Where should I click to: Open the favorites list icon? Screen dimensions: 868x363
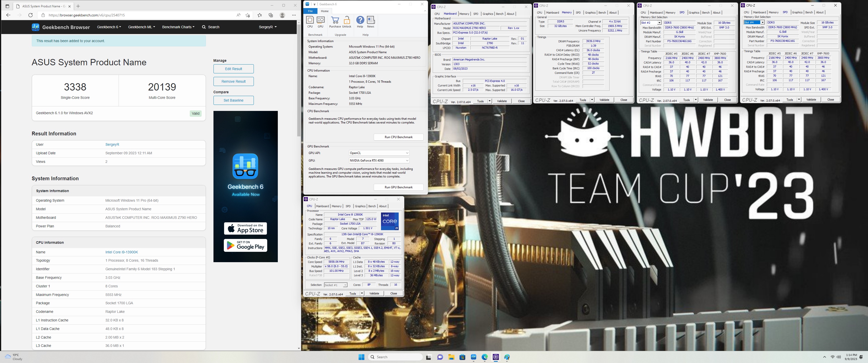[259, 15]
